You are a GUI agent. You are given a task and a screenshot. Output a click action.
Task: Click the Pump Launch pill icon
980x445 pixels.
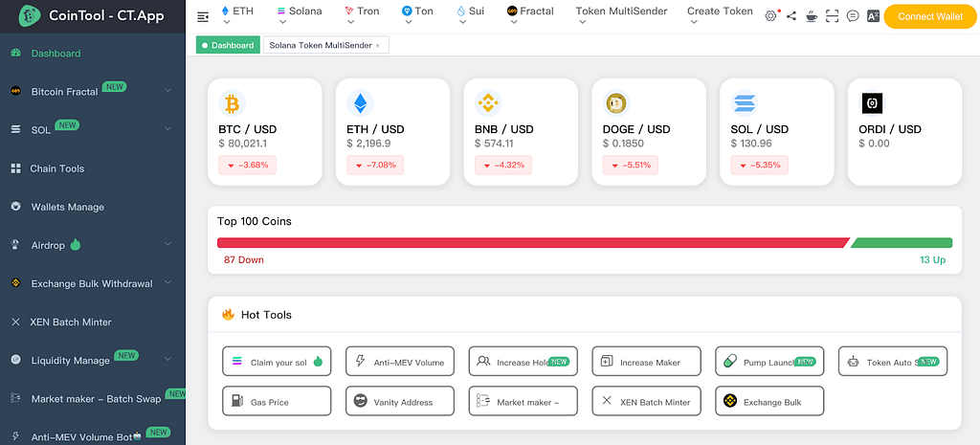729,361
